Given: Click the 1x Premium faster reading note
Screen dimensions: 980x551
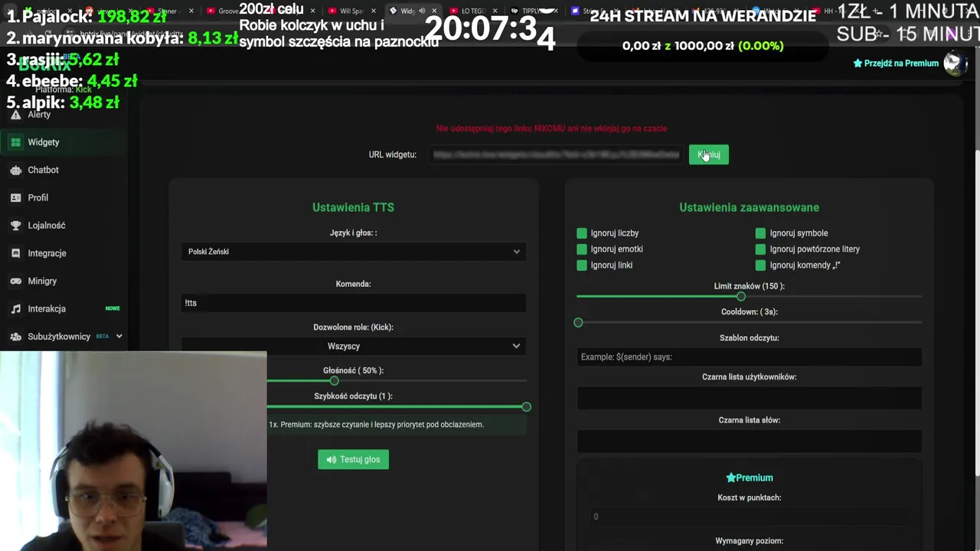Looking at the screenshot, I should click(x=376, y=425).
